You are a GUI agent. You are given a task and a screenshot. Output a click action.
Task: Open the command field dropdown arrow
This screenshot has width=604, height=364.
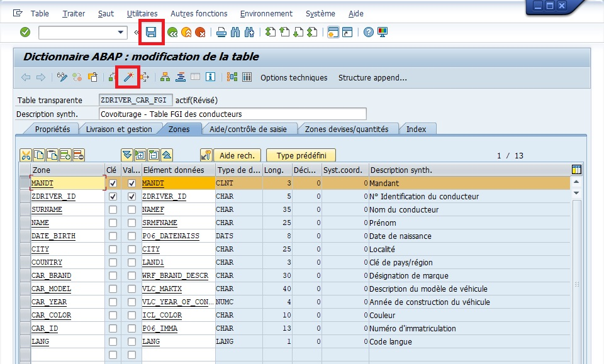click(x=121, y=32)
